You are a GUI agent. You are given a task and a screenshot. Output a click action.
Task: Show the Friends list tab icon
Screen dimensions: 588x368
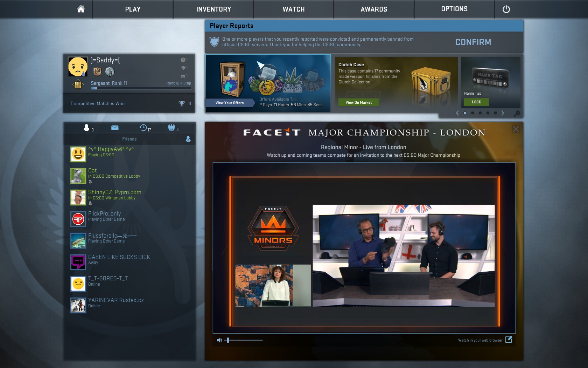[x=86, y=128]
